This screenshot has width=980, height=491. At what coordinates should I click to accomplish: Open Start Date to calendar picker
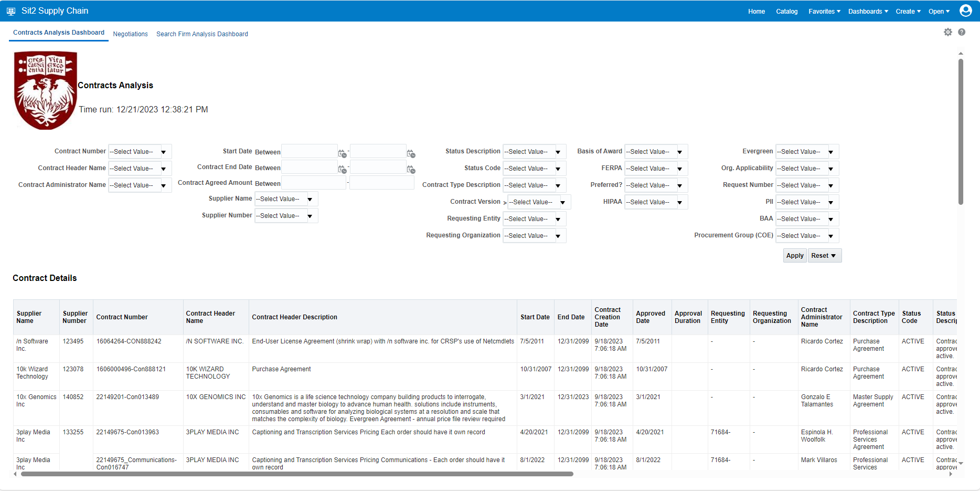tap(411, 153)
